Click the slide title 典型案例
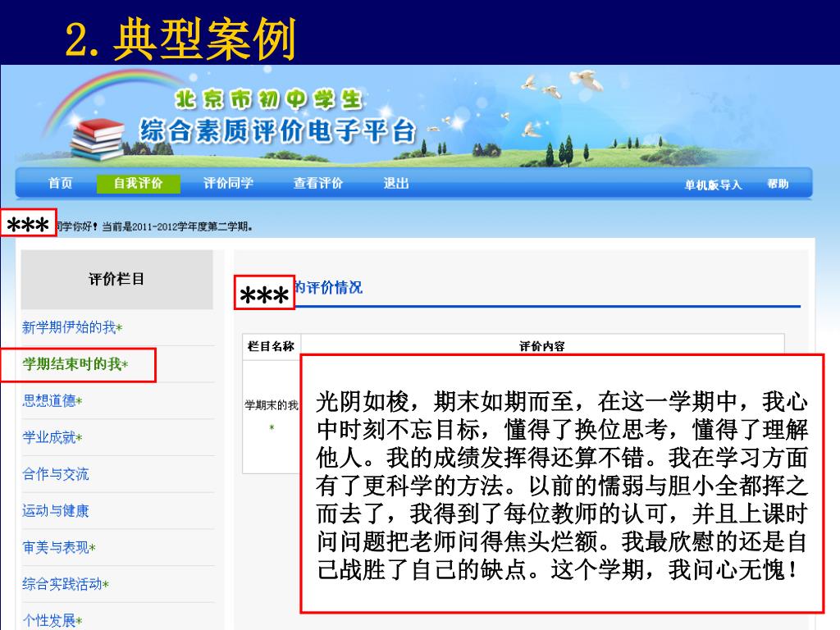Screen dimensions: 840x630 click(x=204, y=39)
